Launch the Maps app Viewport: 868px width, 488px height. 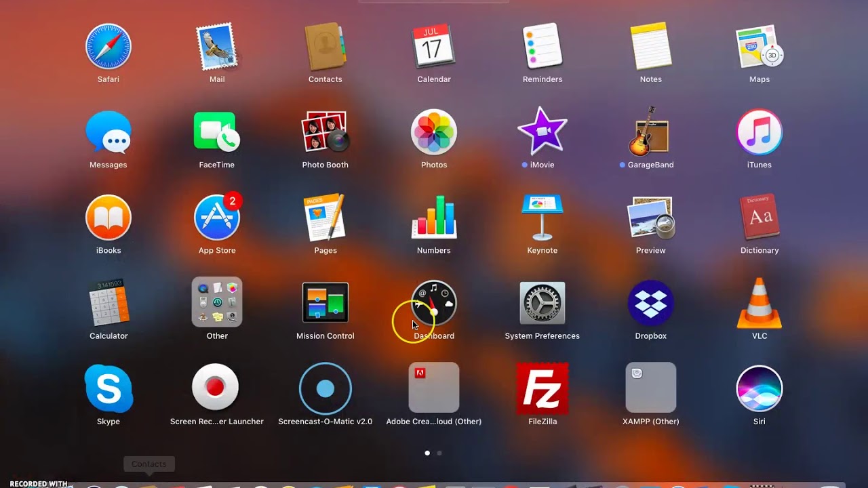tap(759, 47)
